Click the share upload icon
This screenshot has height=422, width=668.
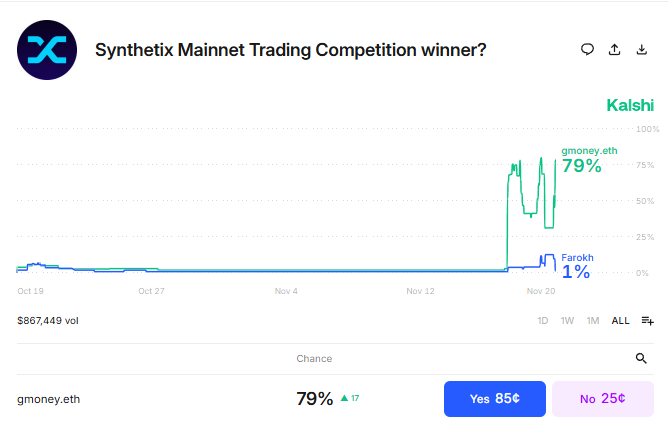point(614,49)
